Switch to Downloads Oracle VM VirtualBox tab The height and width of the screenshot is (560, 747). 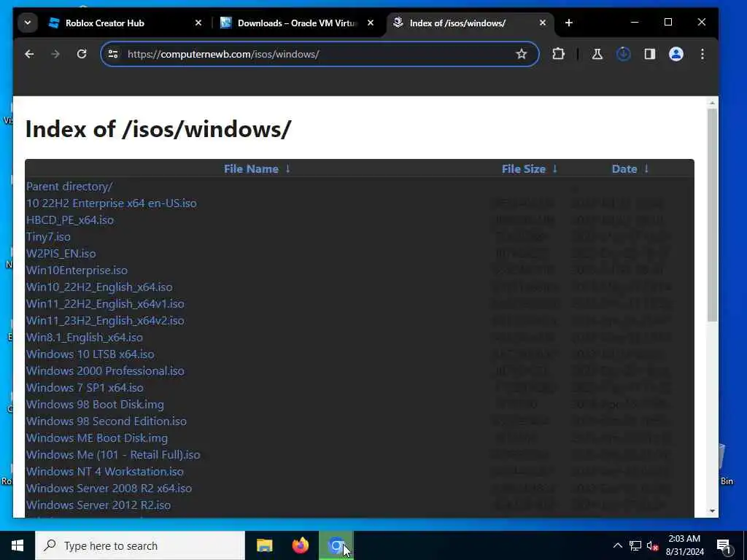[297, 23]
